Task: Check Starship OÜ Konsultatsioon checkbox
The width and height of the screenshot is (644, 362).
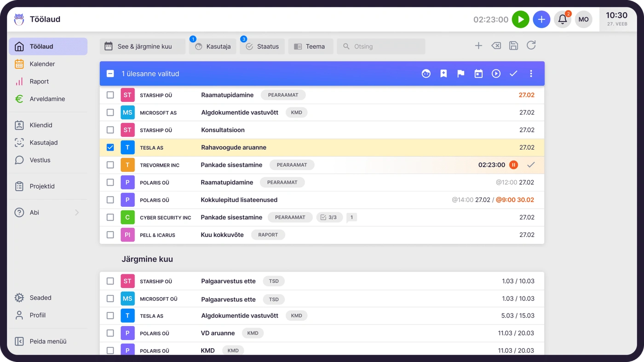Action: point(110,130)
